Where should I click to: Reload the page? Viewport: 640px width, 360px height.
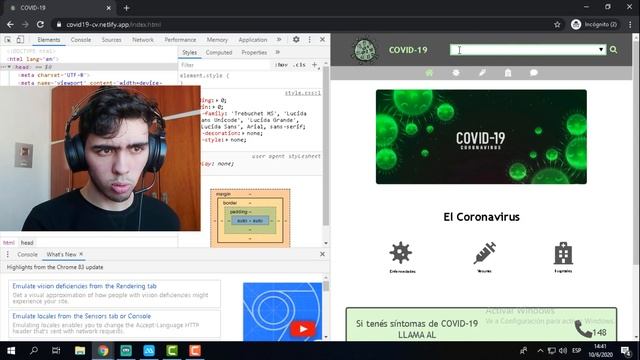40,24
